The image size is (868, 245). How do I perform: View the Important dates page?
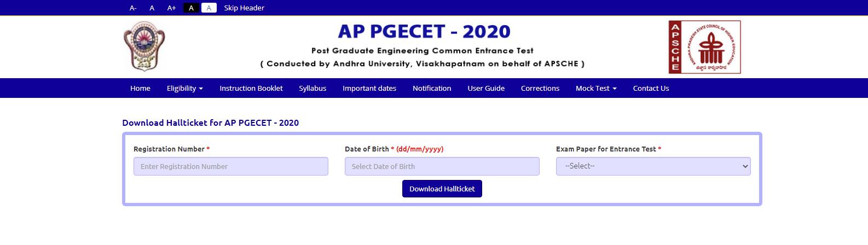click(369, 88)
